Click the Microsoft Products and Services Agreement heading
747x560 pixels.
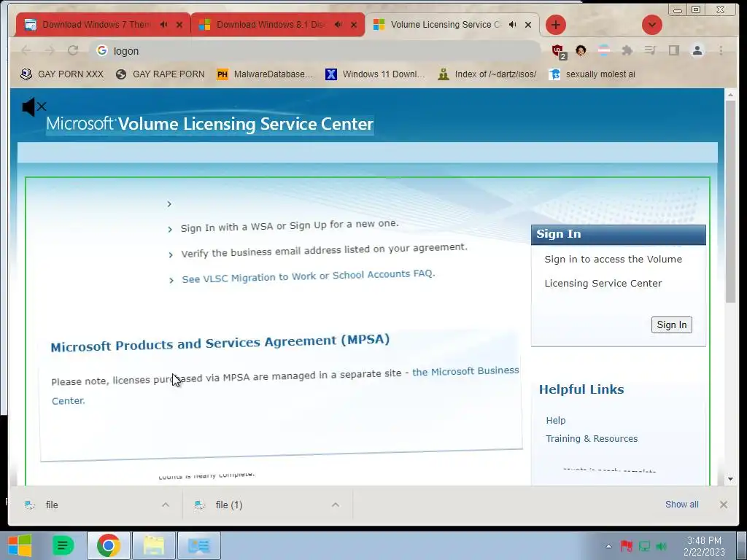click(x=220, y=343)
